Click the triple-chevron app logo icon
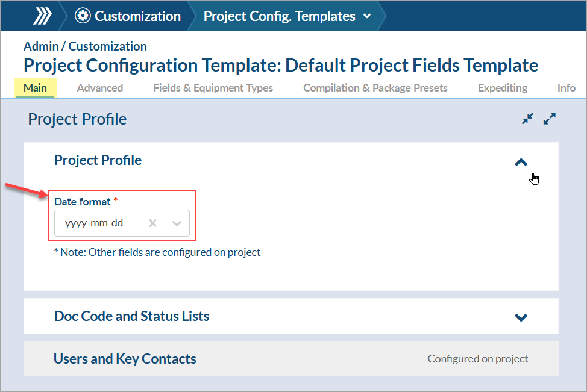This screenshot has height=392, width=587. pyautogui.click(x=42, y=16)
